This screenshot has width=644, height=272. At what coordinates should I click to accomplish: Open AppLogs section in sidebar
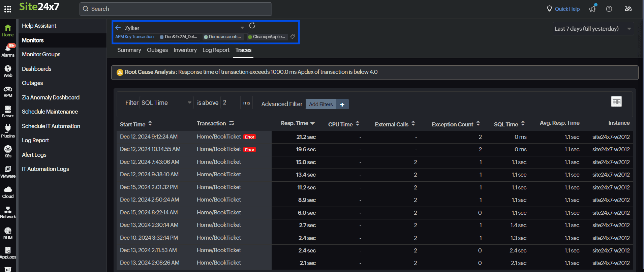(x=8, y=253)
